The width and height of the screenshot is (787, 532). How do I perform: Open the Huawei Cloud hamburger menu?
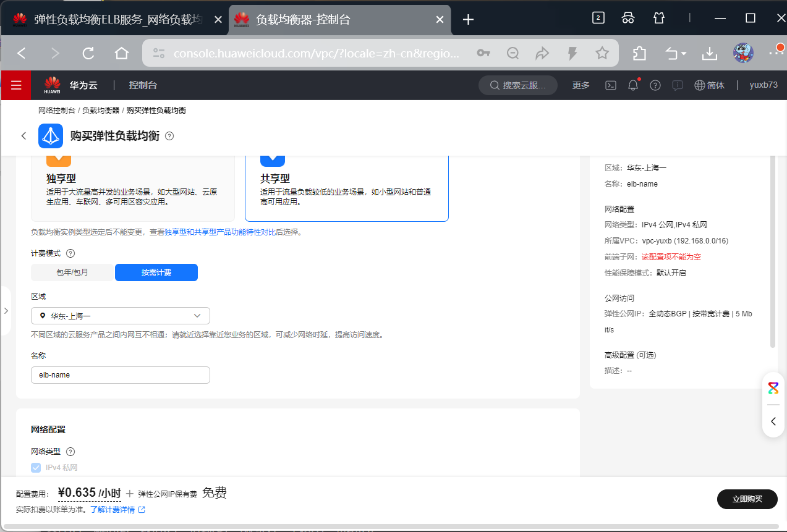tap(16, 85)
